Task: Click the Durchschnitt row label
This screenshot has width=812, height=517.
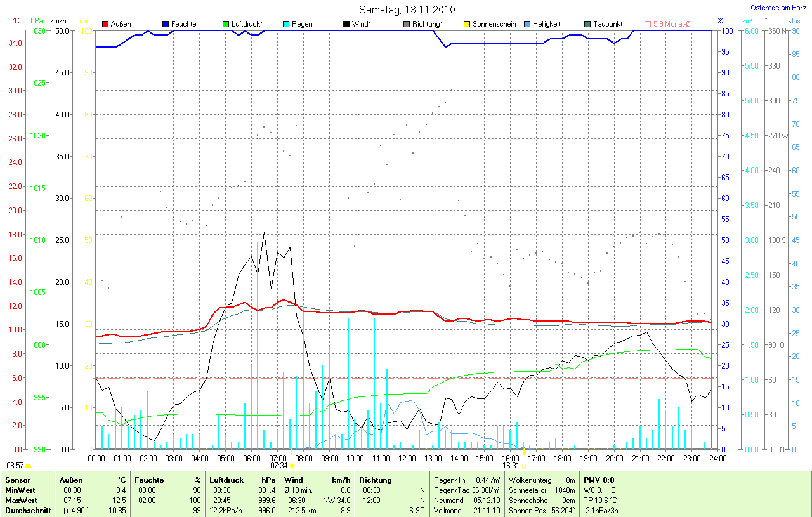Action: [28, 511]
